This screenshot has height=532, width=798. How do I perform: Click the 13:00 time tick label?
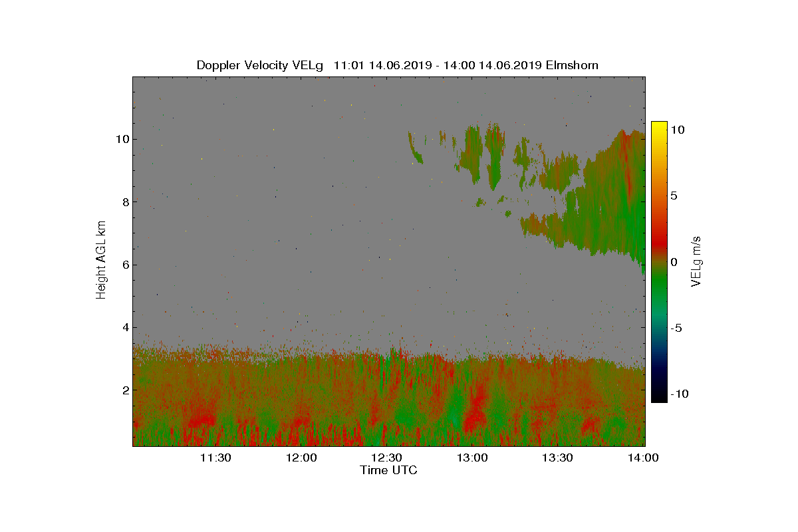471,458
